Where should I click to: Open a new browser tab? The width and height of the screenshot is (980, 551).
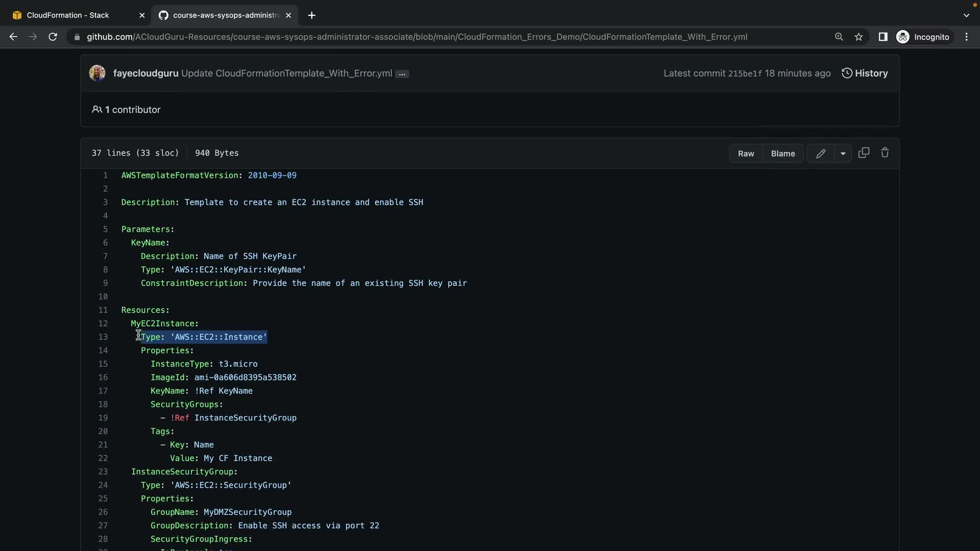tap(312, 15)
